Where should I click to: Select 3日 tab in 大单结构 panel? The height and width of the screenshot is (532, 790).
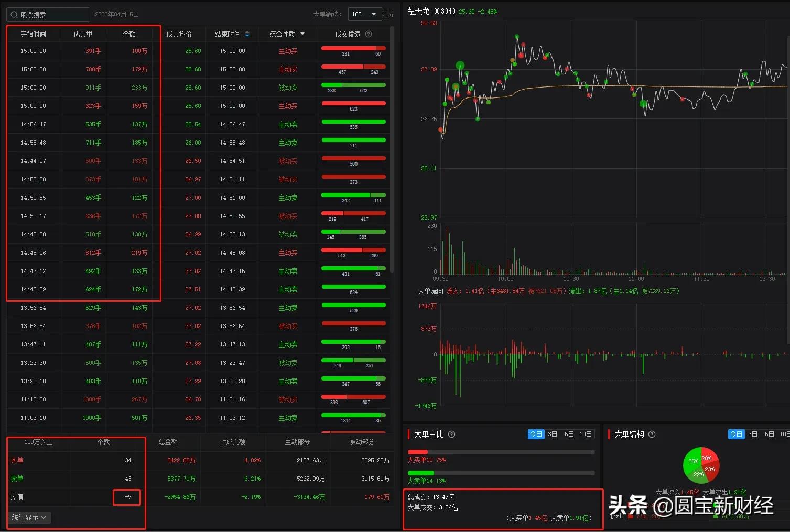[x=753, y=434]
